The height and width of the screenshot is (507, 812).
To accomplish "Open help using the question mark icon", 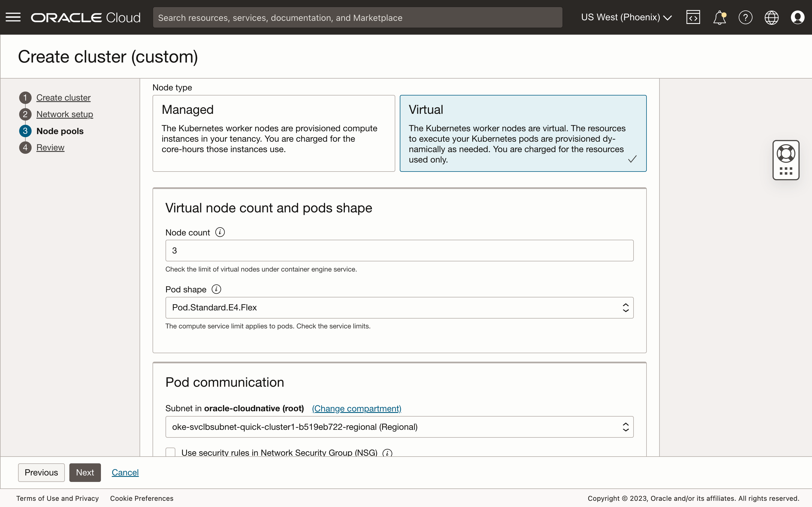I will pos(745,17).
